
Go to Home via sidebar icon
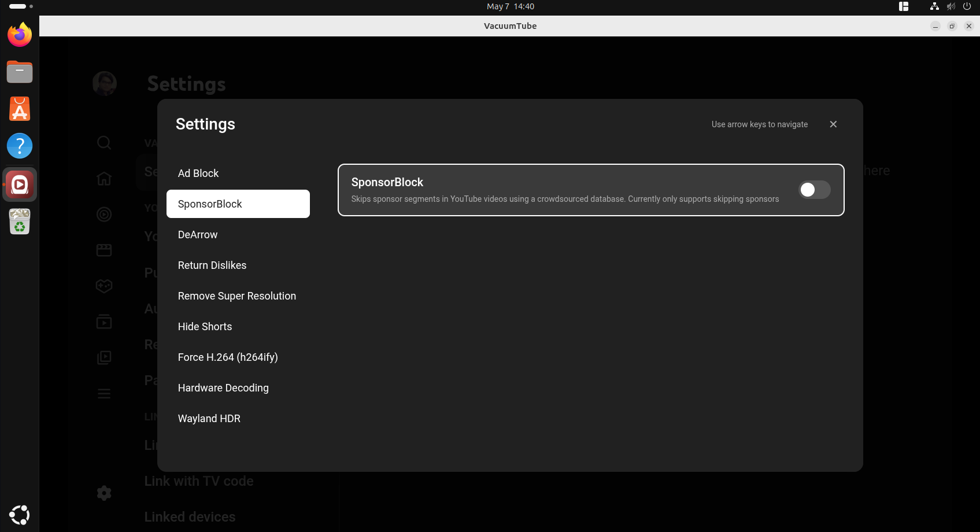tap(104, 179)
